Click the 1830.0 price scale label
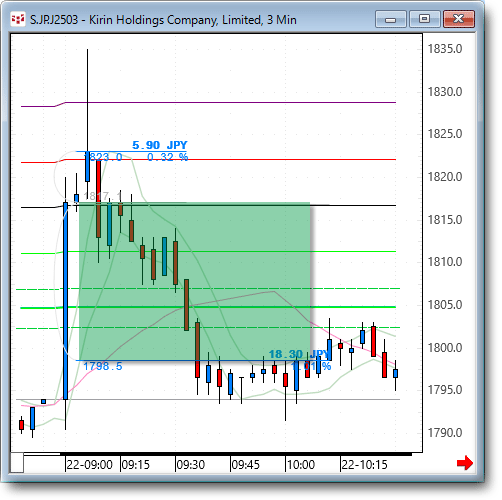The height and width of the screenshot is (500, 502). (445, 92)
